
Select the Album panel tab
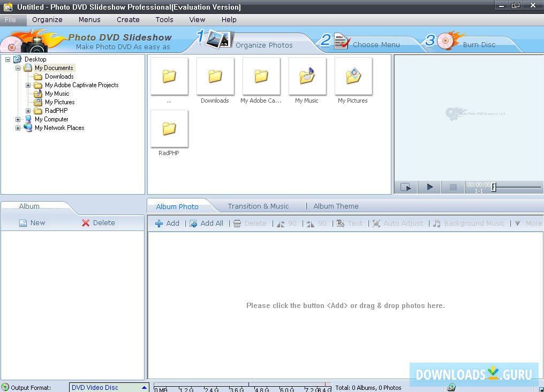pos(29,206)
